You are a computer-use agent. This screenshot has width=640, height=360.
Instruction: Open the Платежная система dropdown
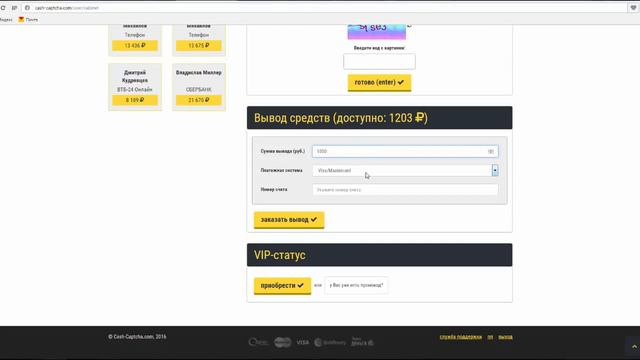[x=405, y=170]
